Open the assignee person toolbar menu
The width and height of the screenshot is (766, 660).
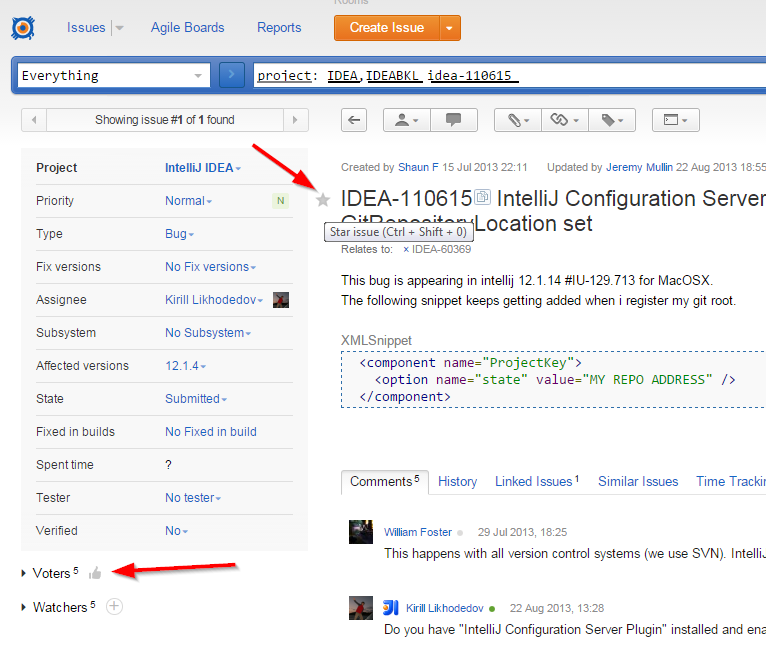[406, 120]
